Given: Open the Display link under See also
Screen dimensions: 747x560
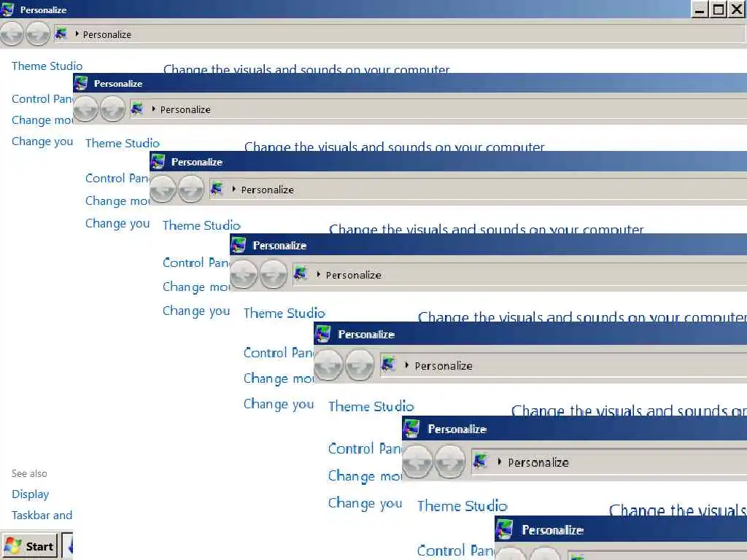Looking at the screenshot, I should click(x=30, y=494).
